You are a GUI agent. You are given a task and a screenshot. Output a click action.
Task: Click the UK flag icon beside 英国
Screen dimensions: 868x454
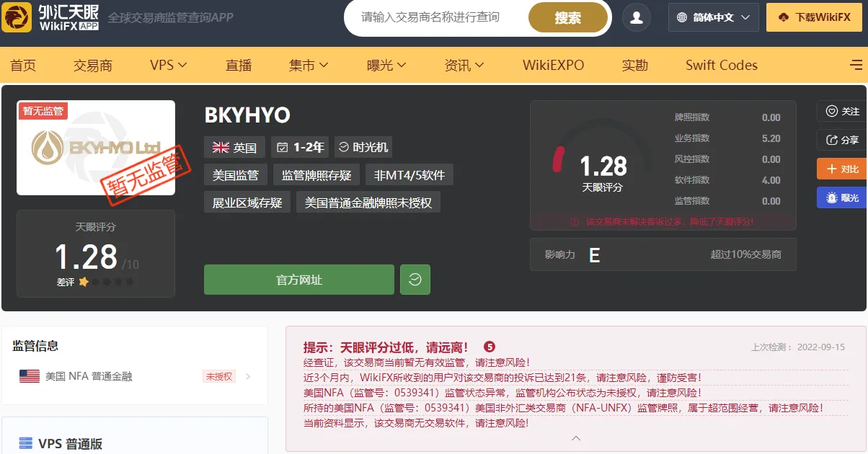click(x=221, y=148)
